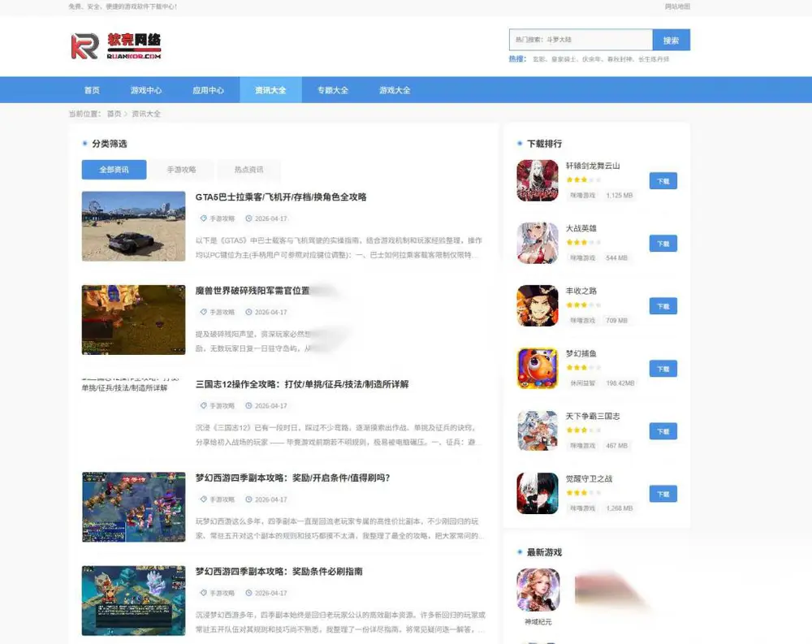Download 大战英雄 with 下载 button
The width and height of the screenshot is (812, 644).
point(663,244)
